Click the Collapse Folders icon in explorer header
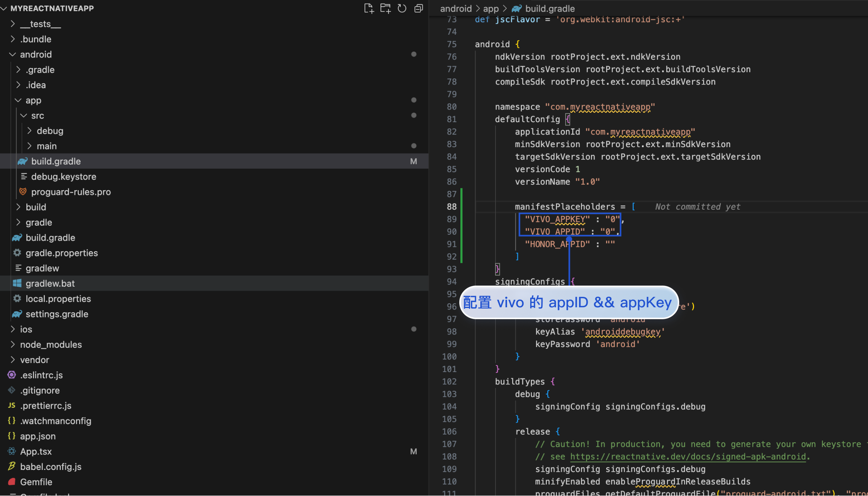This screenshot has width=868, height=496. tap(418, 8)
